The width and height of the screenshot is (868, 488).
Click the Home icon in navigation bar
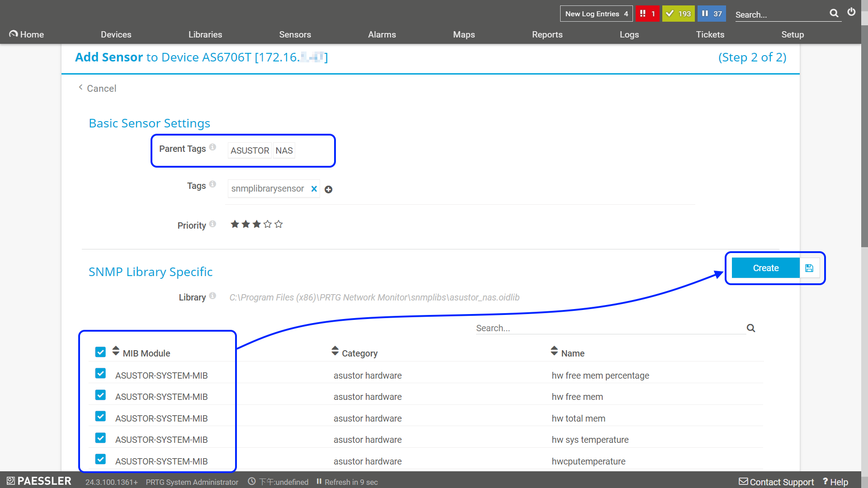click(x=14, y=34)
